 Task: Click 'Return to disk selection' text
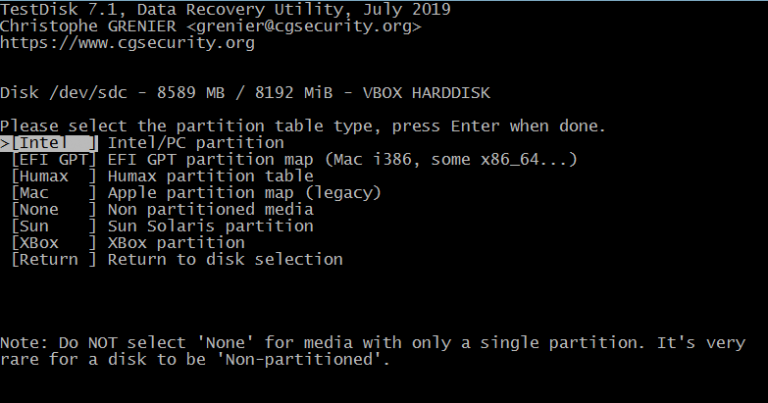(225, 260)
